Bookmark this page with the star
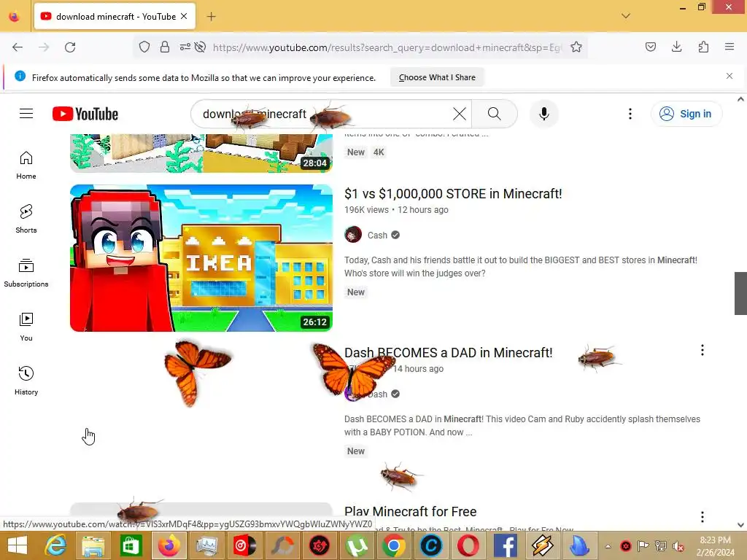 [x=576, y=47]
